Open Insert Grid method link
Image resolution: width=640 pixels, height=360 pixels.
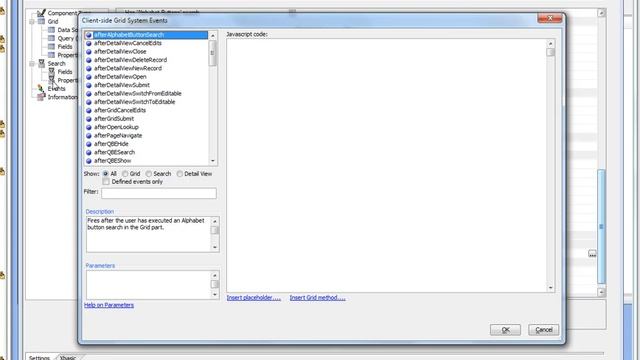click(x=318, y=298)
